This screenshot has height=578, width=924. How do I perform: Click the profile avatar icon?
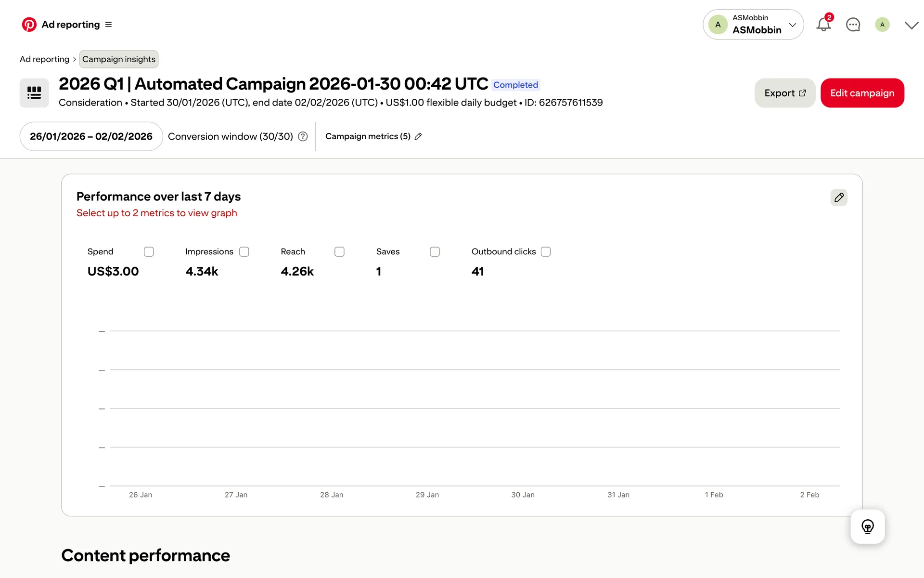click(882, 25)
